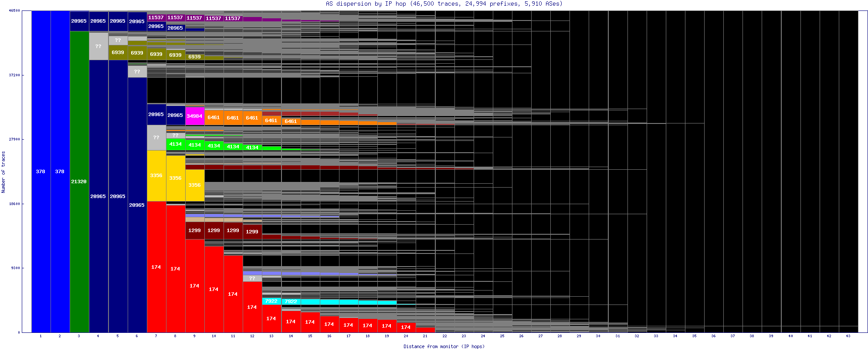868x349 pixels.
Task: Select the red 174 block in hop 10
Action: [x=214, y=289]
